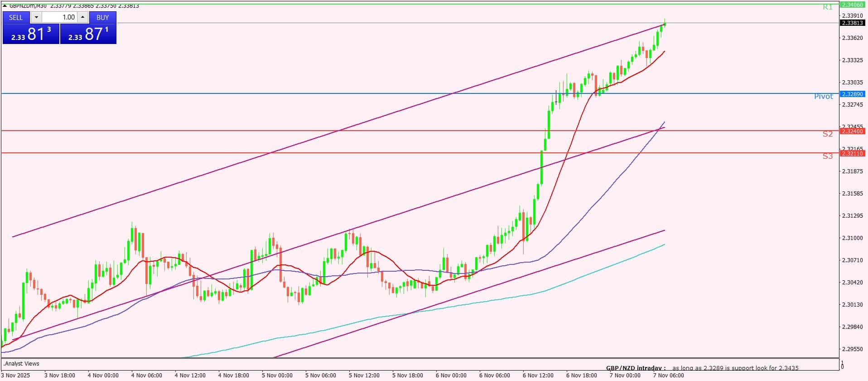Click the 2.31295 price axis value

[x=852, y=215]
